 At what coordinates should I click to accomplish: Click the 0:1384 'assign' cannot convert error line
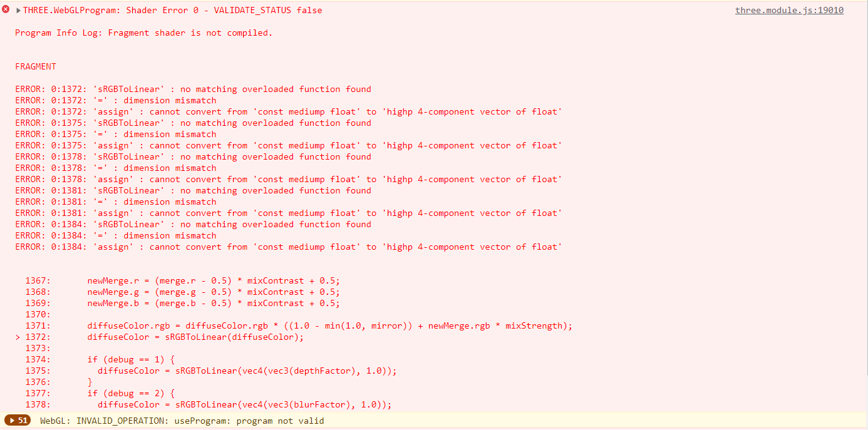coord(289,247)
